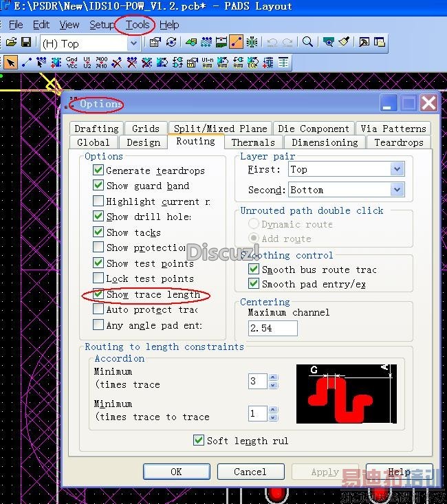Switch to the Teardrops tab
Viewport: 447px width, 504px height.
coord(399,142)
